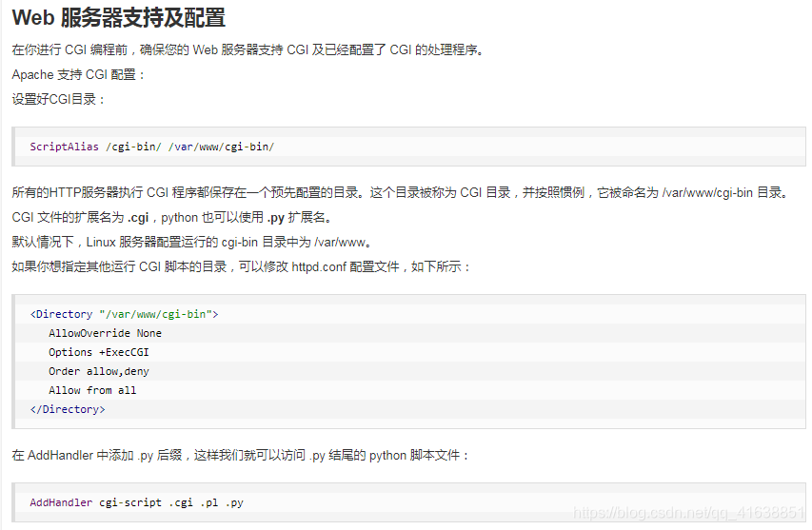The image size is (812, 530).
Task: Click the heading "Web 服务器支持及配置"
Action: pos(119,17)
